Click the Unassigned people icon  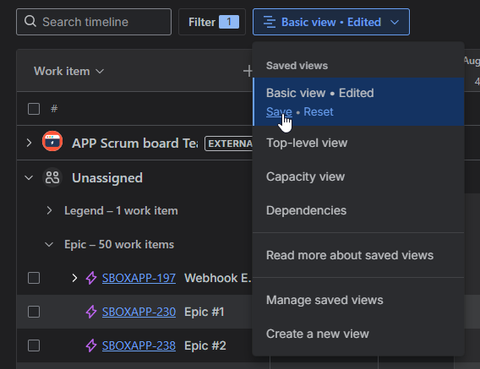pyautogui.click(x=52, y=177)
